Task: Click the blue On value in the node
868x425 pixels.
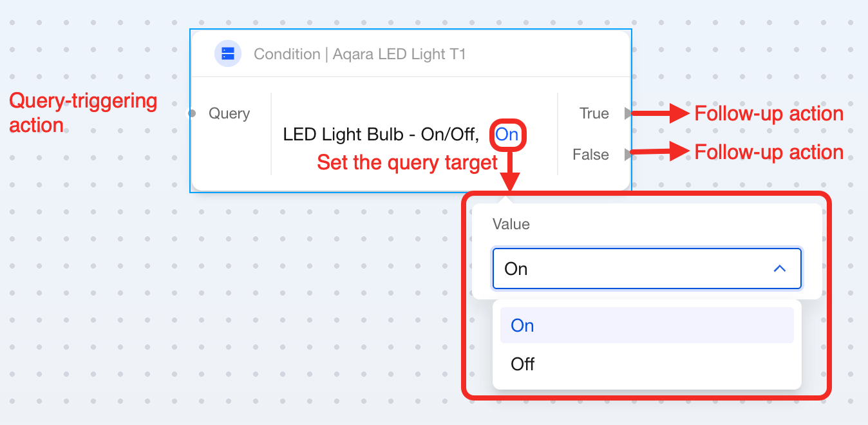Action: 507,135
